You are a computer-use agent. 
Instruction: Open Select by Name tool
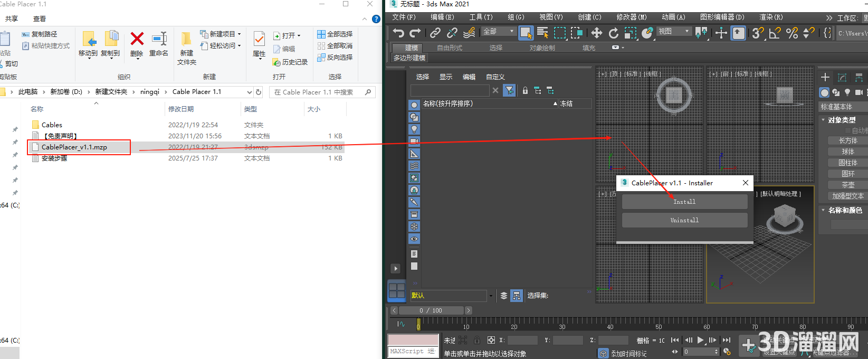(x=542, y=33)
